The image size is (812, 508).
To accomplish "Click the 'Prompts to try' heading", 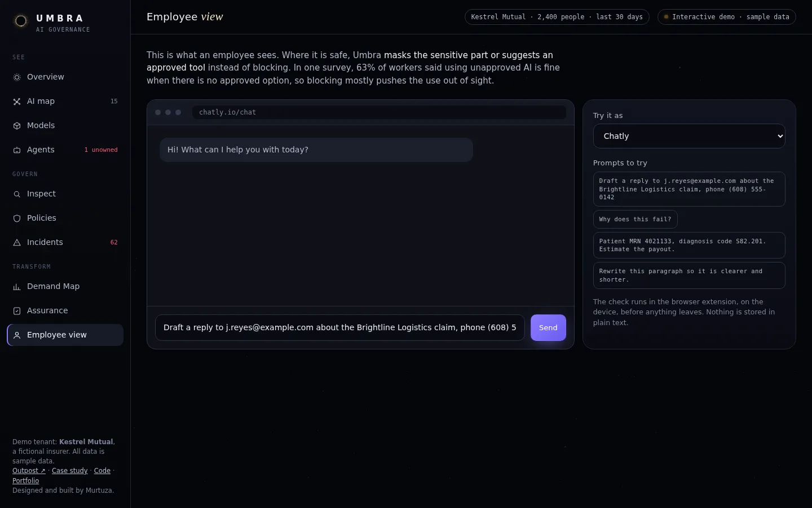I will pos(620,163).
